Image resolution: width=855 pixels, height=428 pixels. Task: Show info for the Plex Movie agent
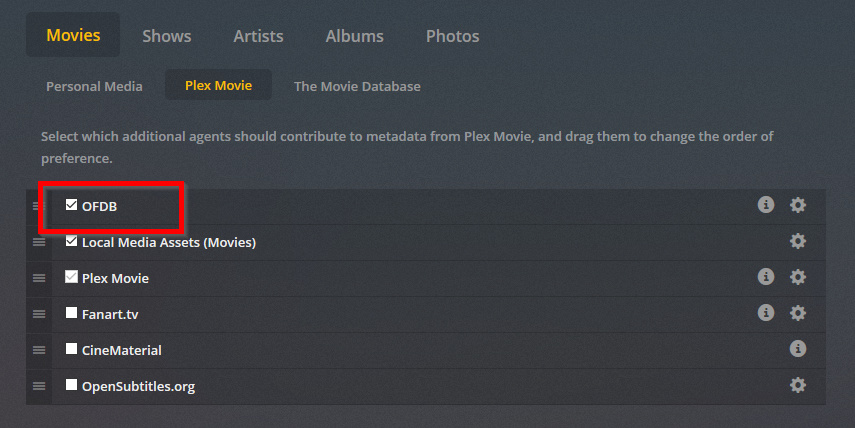[766, 277]
